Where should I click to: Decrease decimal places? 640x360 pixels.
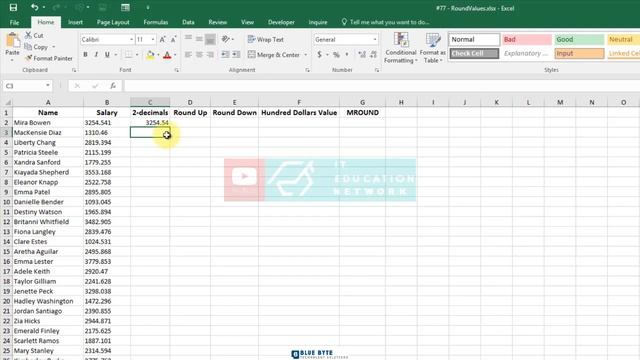373,55
